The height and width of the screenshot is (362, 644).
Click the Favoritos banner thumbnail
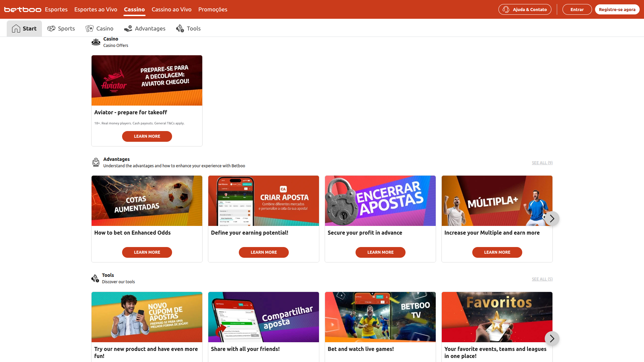tap(497, 317)
